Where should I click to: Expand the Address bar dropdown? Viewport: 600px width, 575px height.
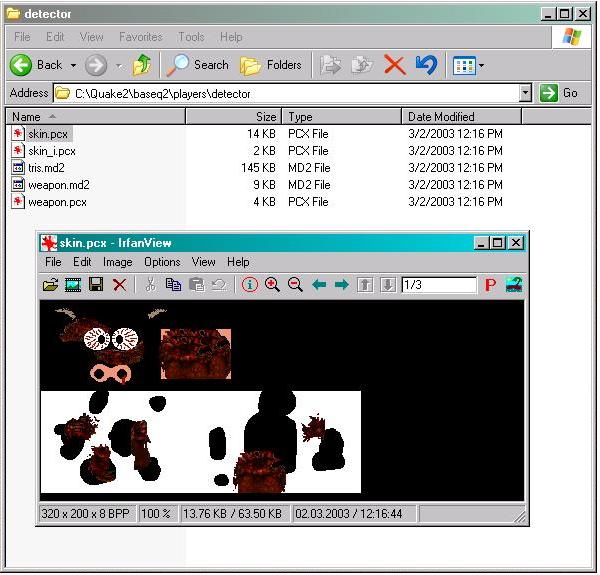point(526,93)
